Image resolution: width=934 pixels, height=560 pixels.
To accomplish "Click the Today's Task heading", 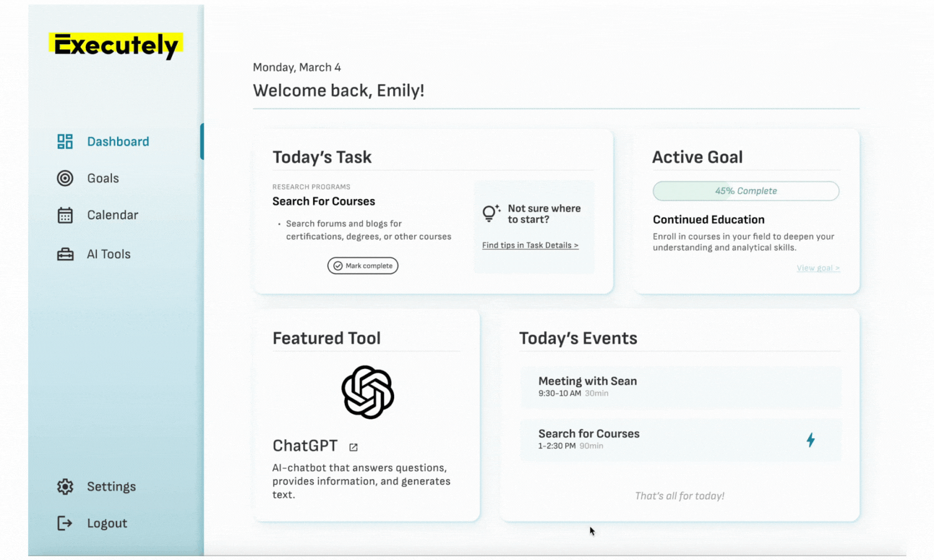I will pos(322,157).
